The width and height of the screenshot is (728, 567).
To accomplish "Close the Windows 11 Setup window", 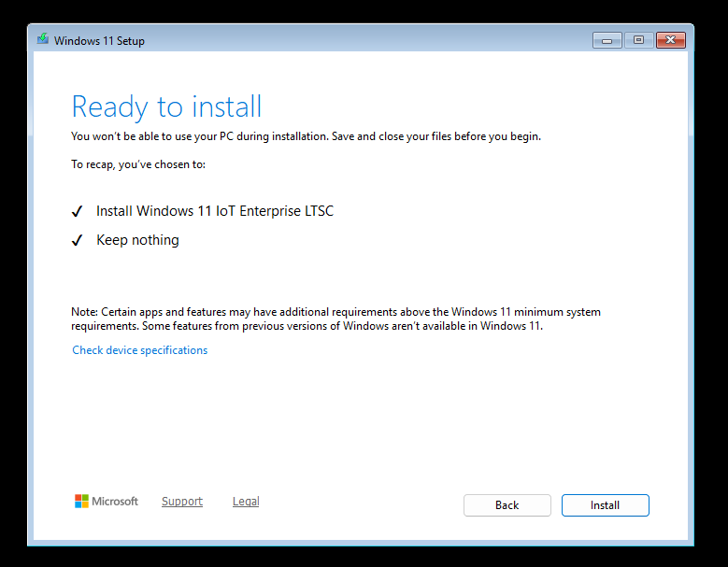I will pos(670,40).
